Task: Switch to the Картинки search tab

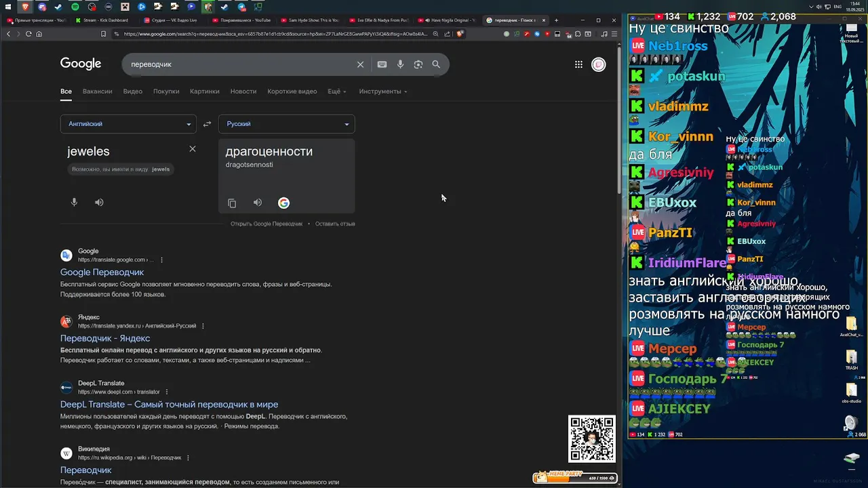Action: coord(205,91)
